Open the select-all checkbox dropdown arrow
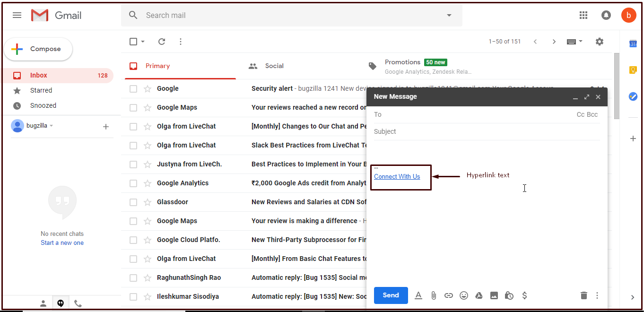 pyautogui.click(x=143, y=42)
